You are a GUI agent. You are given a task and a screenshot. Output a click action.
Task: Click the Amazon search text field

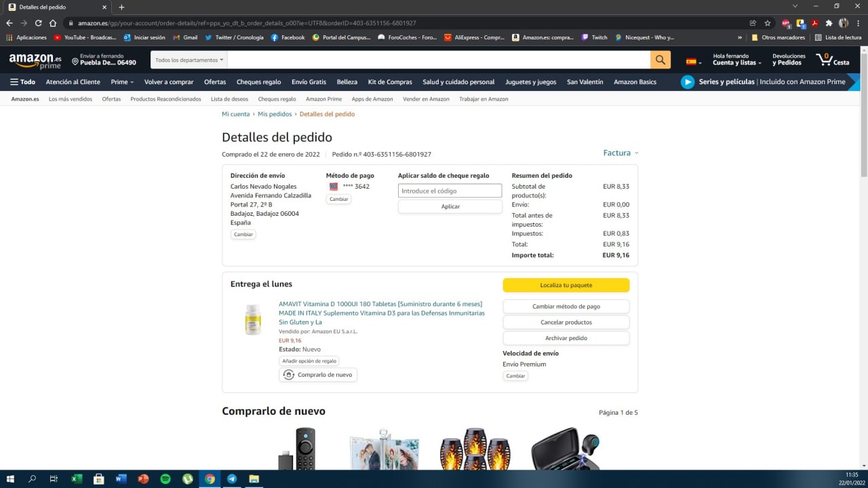tap(439, 60)
